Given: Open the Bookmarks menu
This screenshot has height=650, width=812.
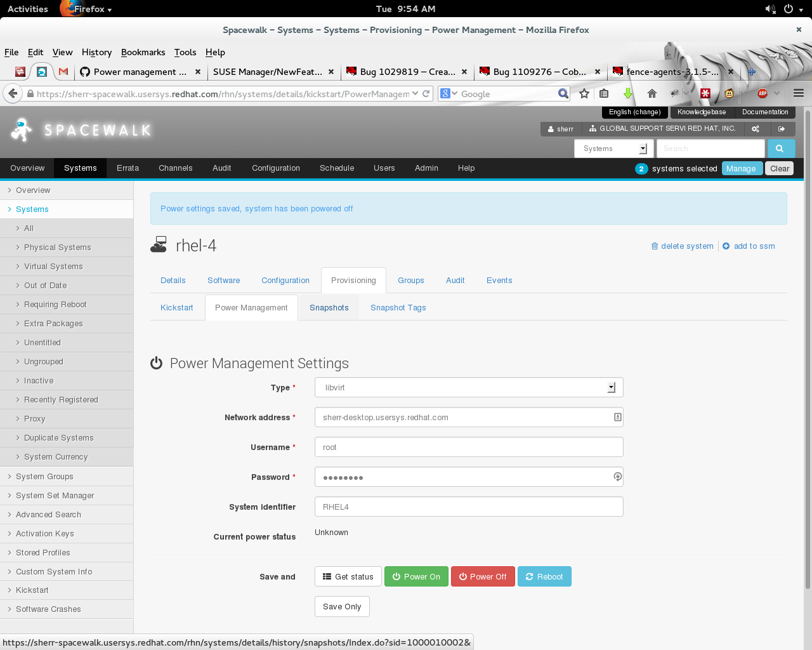Looking at the screenshot, I should tap(143, 52).
